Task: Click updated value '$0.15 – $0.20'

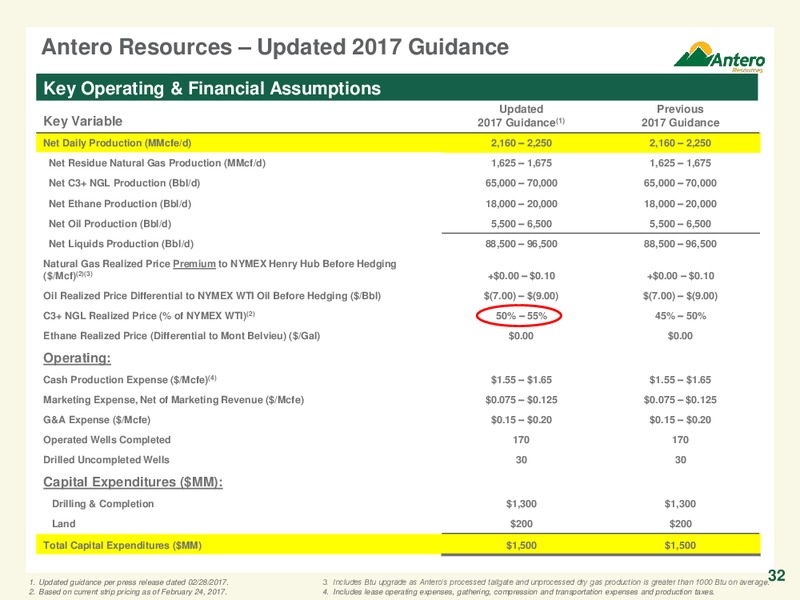Action: (521, 419)
